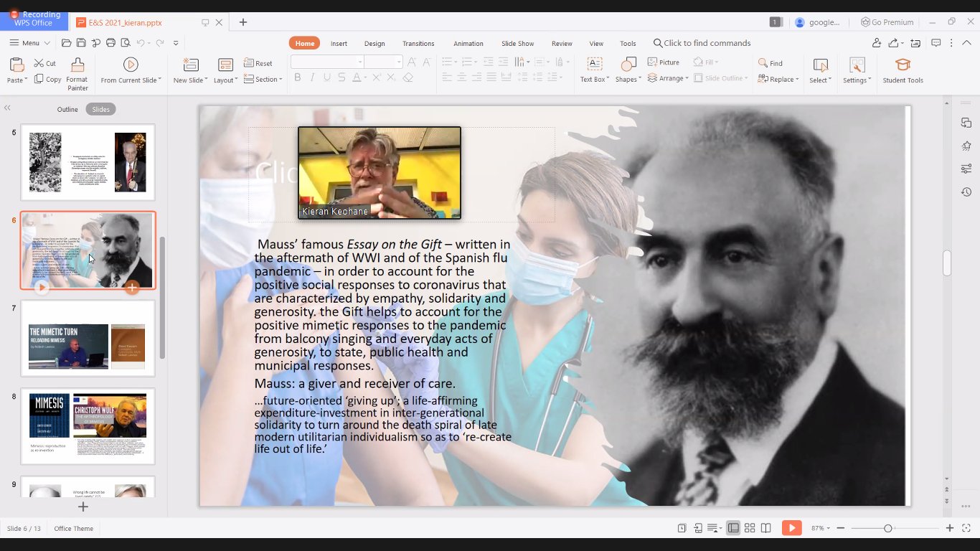Click the Replace button

point(778,79)
